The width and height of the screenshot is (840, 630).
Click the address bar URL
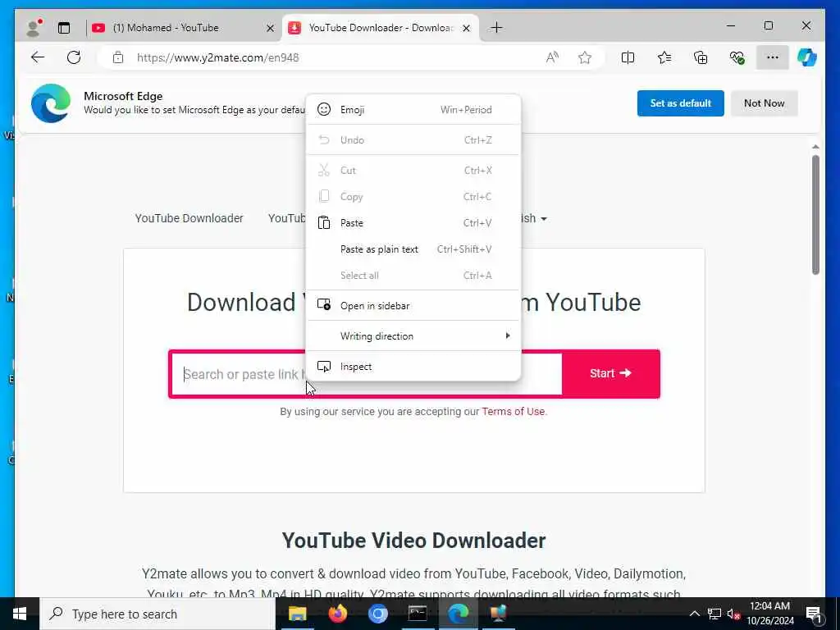[218, 57]
